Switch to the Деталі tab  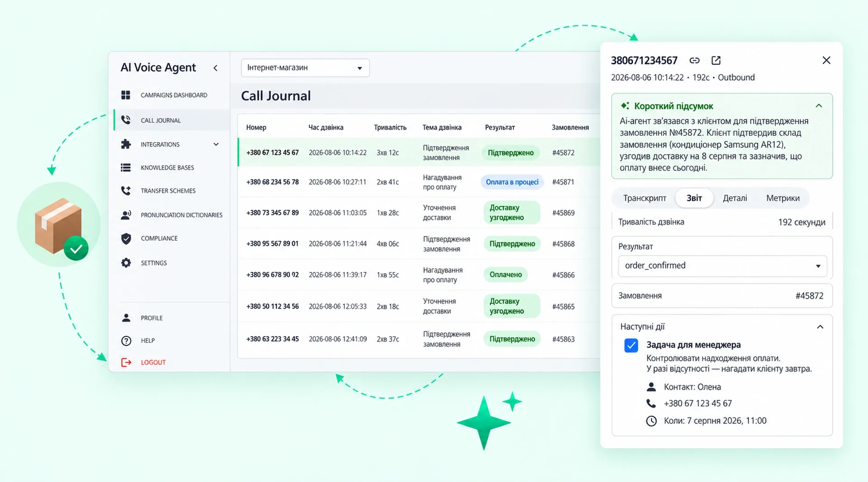coord(735,198)
